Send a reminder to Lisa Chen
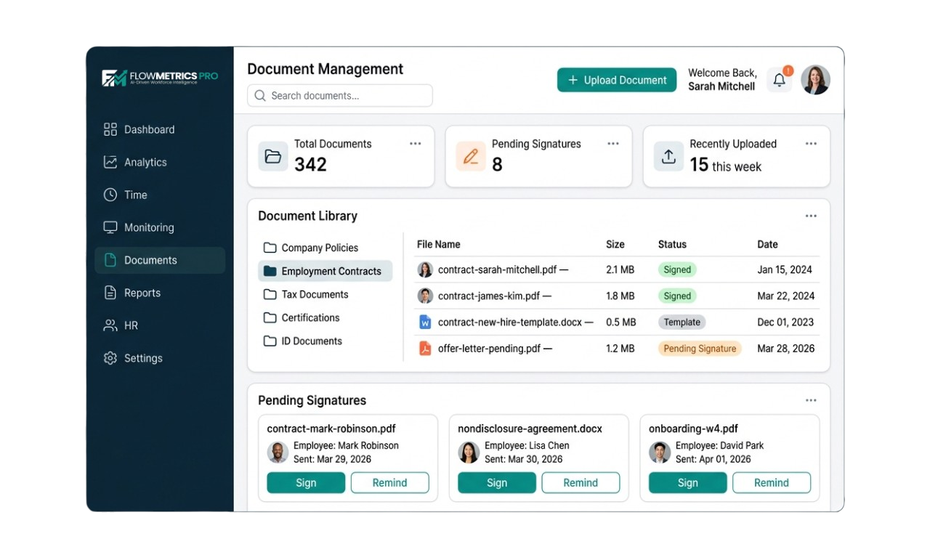930x560 pixels. click(x=581, y=483)
